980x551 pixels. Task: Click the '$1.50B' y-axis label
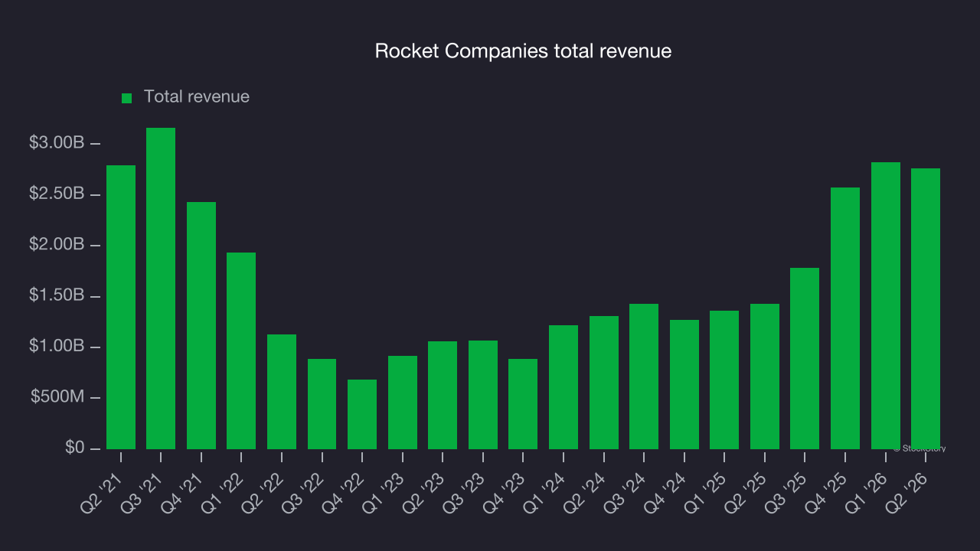pos(57,296)
